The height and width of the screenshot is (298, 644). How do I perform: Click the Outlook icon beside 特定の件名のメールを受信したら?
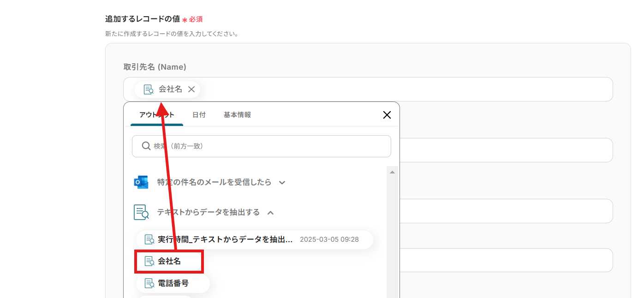[141, 182]
